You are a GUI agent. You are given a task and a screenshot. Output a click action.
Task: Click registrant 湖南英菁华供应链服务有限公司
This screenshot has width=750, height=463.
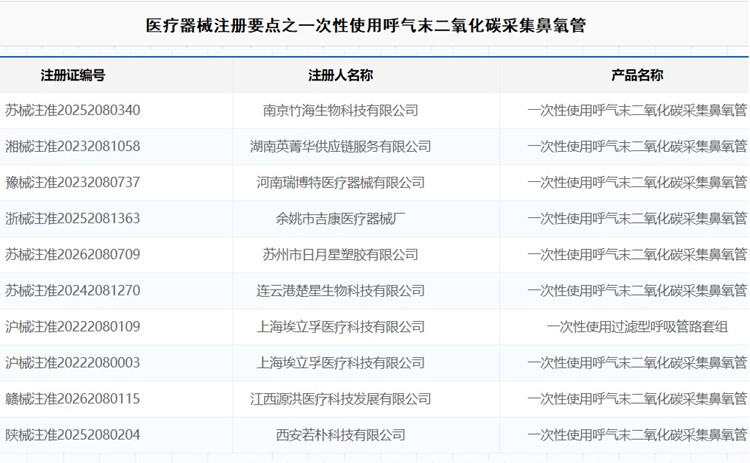[x=340, y=146]
